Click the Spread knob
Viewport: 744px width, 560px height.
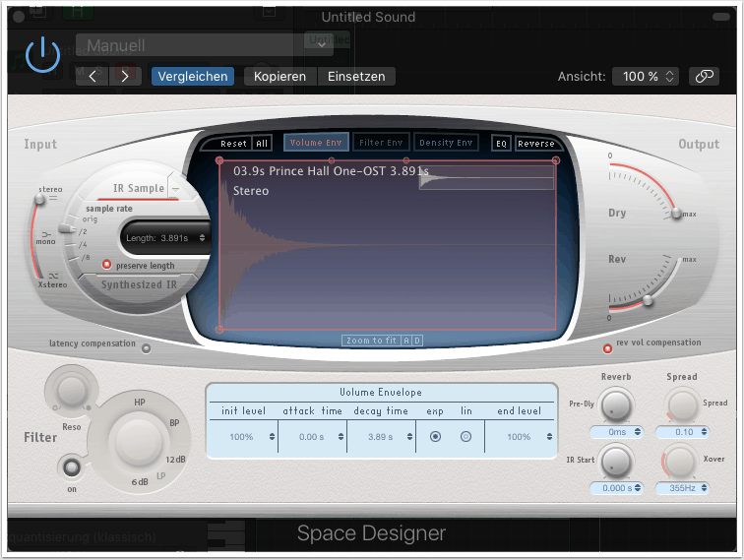point(680,404)
